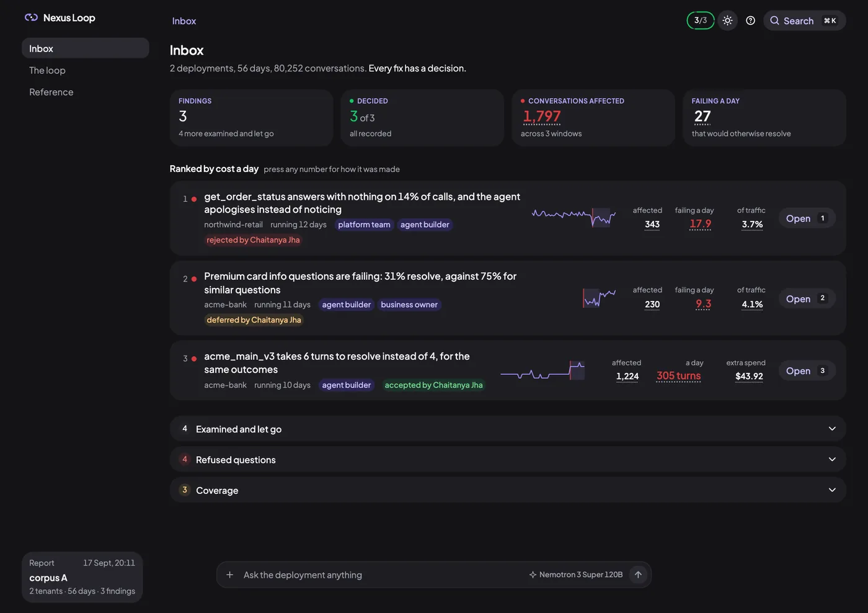This screenshot has height=613, width=868.
Task: Go to Inbox in the sidebar
Action: click(86, 48)
